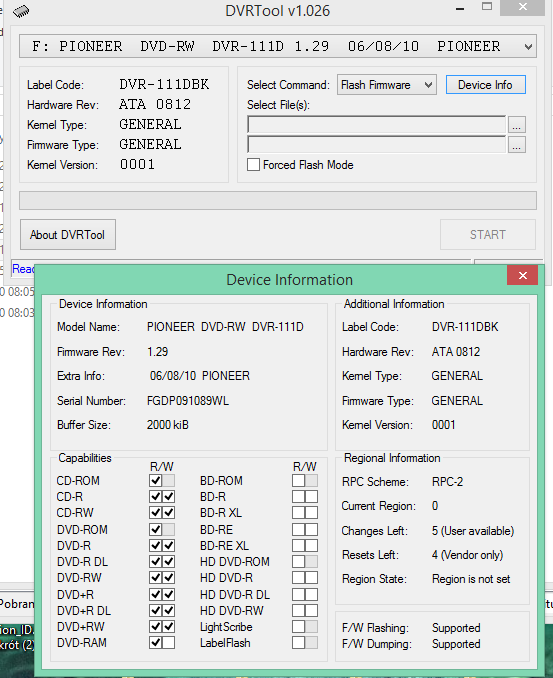Browse for the first firmware file
Screen dimensions: 553x678
(517, 125)
